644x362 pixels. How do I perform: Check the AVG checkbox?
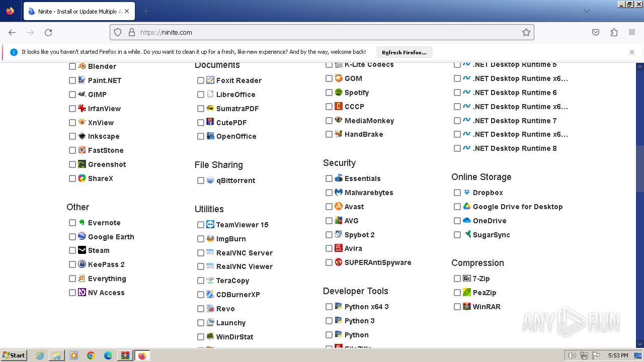(329, 221)
